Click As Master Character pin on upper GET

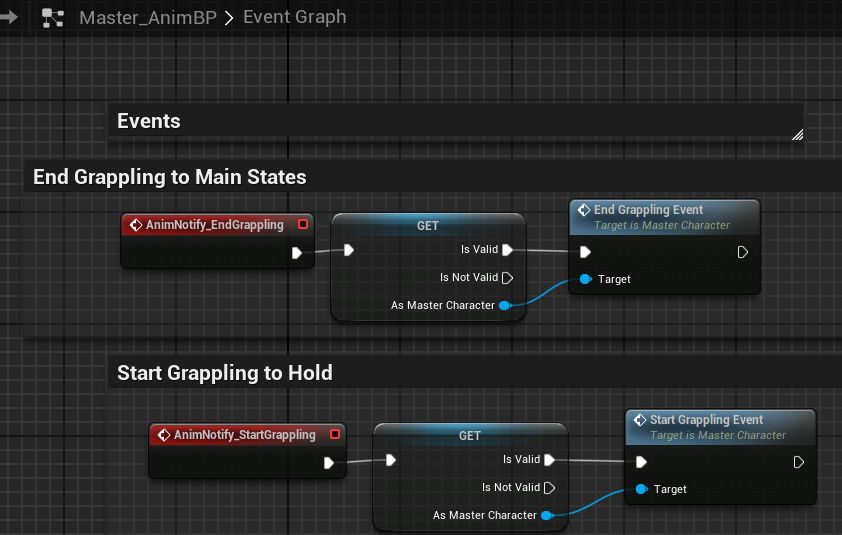click(505, 305)
